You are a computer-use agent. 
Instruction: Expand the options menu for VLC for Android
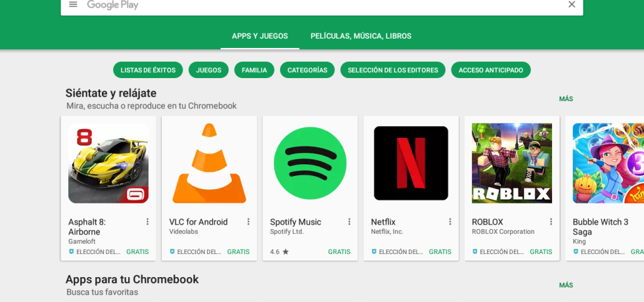(248, 222)
